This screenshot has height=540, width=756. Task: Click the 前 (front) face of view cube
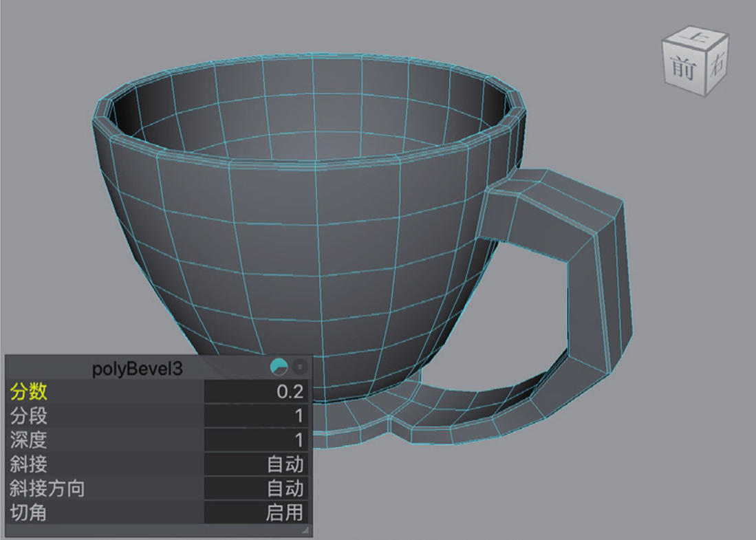pyautogui.click(x=680, y=69)
